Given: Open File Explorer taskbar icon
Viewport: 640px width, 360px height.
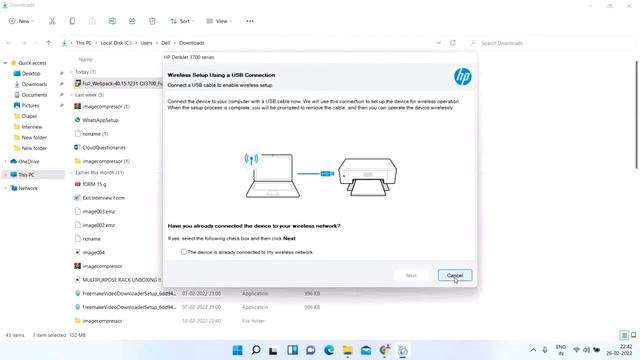Looking at the screenshot, I should 347,350.
